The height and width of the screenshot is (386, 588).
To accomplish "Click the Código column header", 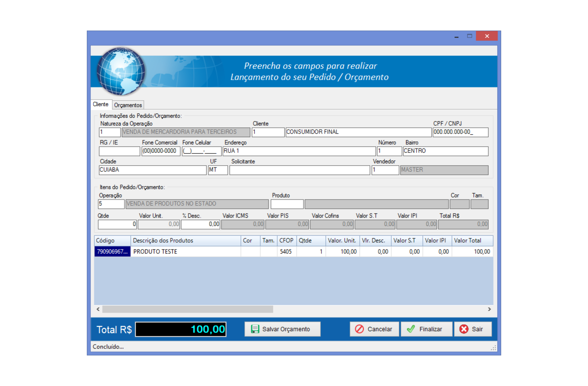I will [x=112, y=241].
